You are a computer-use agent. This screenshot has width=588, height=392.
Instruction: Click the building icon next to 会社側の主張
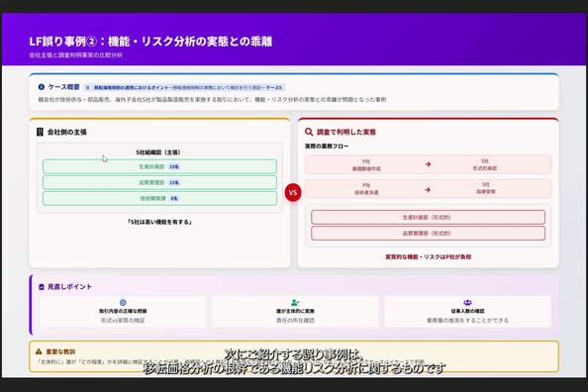pos(40,132)
